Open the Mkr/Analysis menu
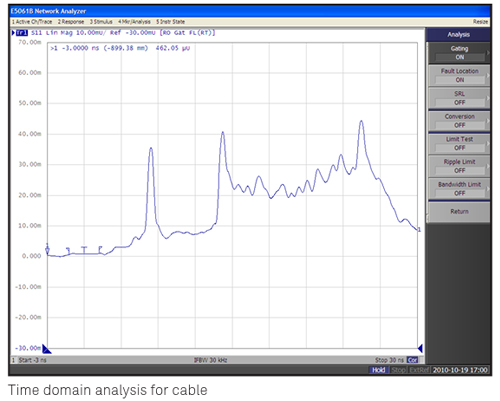This screenshot has height=401, width=500. point(134,22)
